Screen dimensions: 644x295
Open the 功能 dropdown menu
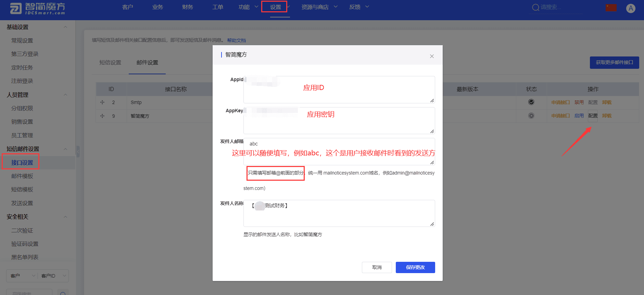(248, 7)
